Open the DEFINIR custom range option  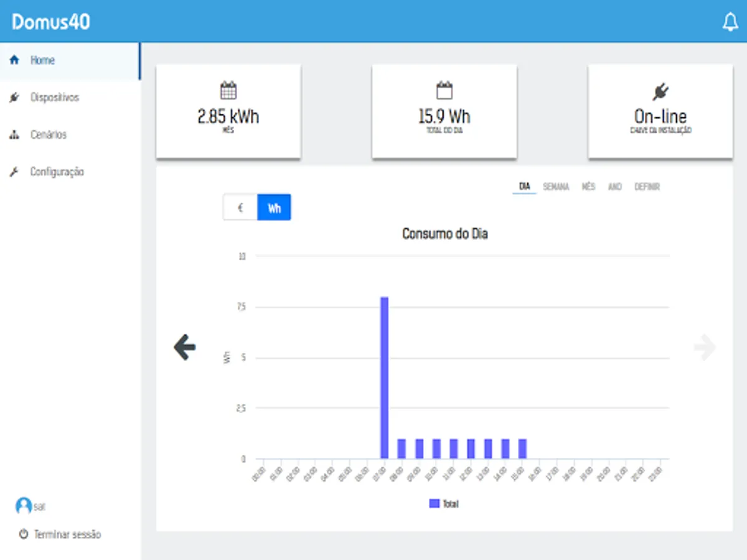[647, 187]
